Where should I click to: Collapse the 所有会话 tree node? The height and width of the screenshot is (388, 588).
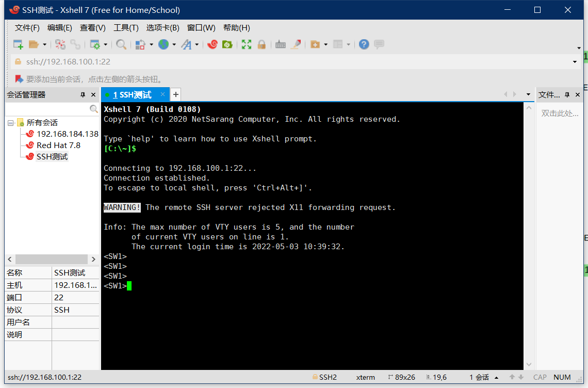[x=10, y=123]
